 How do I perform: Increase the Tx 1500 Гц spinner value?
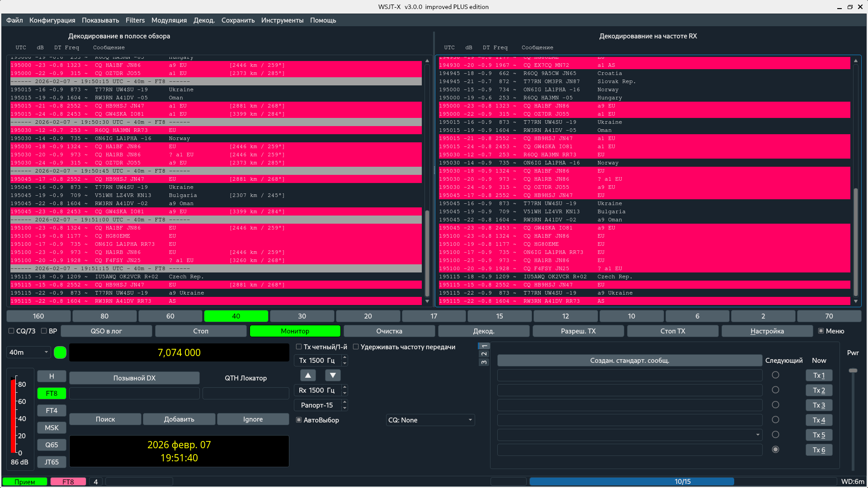344,357
